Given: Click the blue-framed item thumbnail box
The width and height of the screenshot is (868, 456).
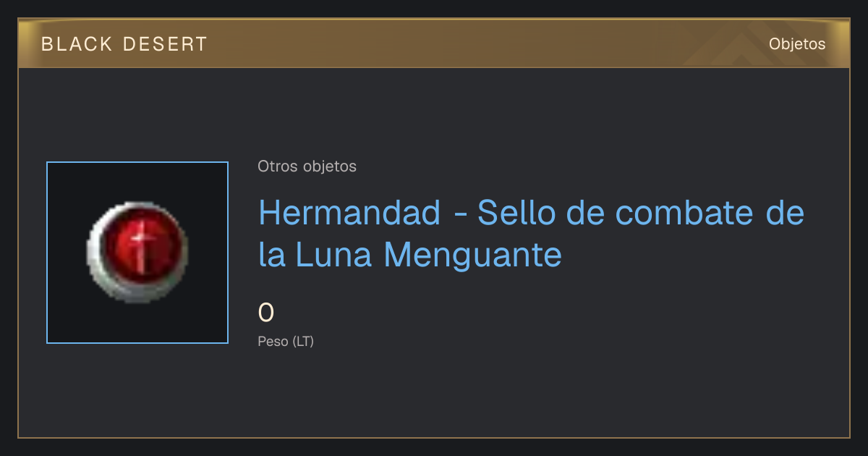Looking at the screenshot, I should pos(137,253).
